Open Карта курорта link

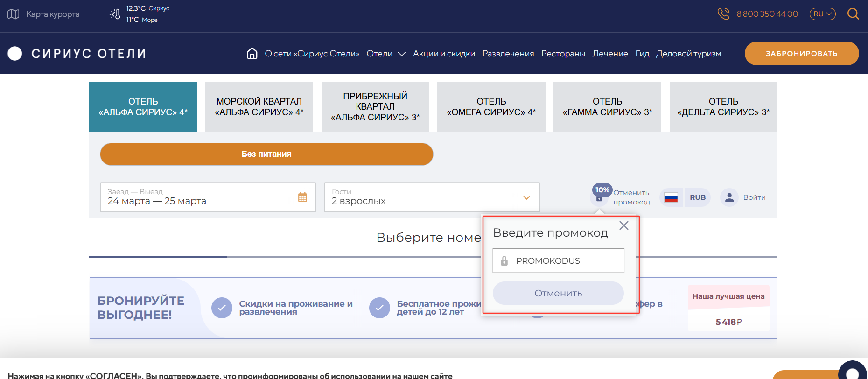(53, 14)
